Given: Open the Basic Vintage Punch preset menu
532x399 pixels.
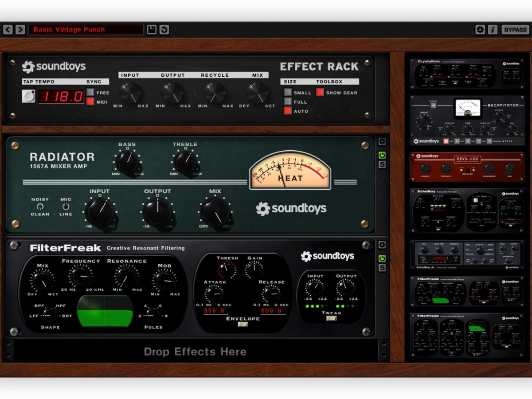Looking at the screenshot, I should 86,30.
